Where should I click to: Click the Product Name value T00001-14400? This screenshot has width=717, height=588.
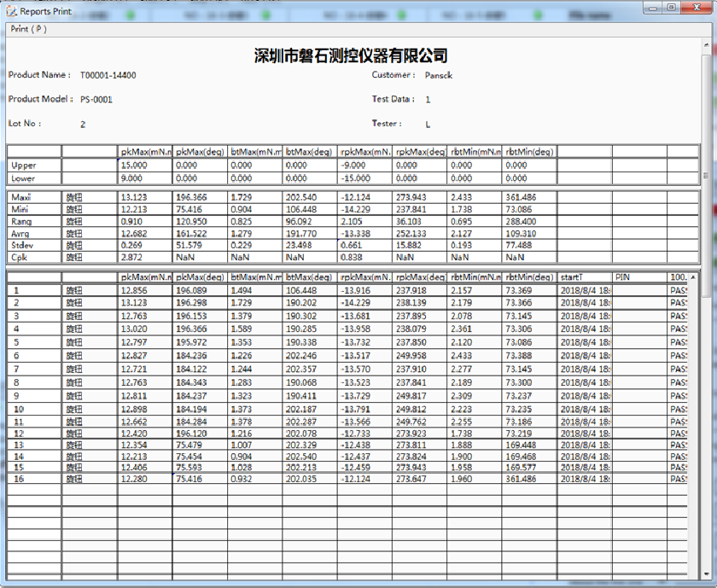pyautogui.click(x=108, y=75)
